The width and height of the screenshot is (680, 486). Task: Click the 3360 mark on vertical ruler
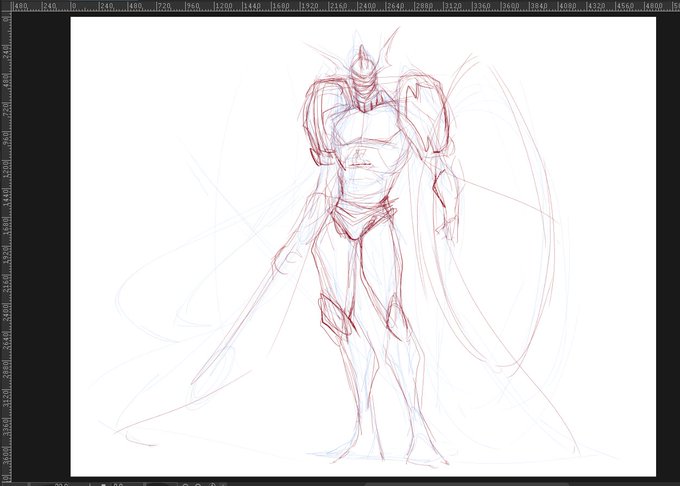6,425
